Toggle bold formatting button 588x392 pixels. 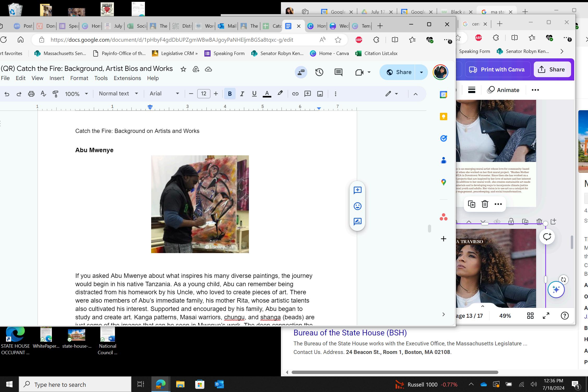click(230, 94)
